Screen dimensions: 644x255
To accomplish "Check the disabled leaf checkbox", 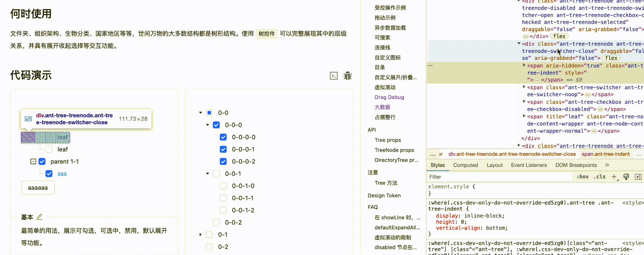I will tap(49, 149).
